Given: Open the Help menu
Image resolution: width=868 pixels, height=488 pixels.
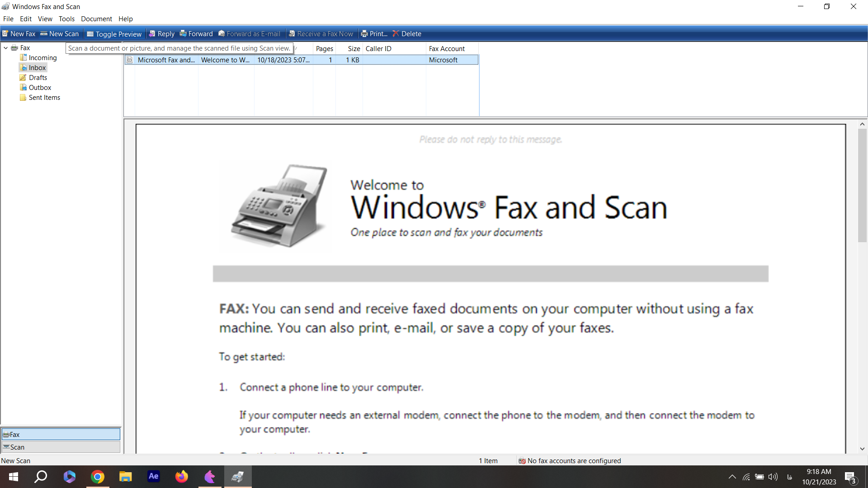Looking at the screenshot, I should 126,19.
